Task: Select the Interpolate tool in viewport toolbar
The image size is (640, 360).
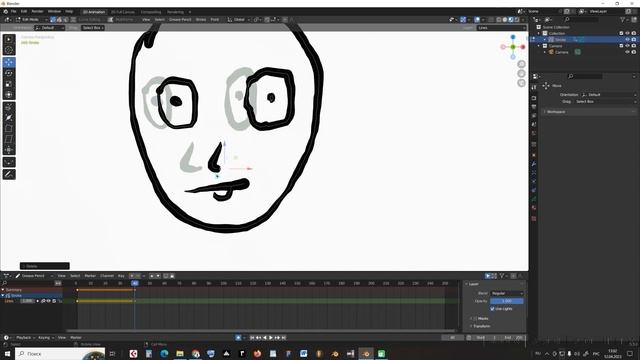Action: point(9,162)
